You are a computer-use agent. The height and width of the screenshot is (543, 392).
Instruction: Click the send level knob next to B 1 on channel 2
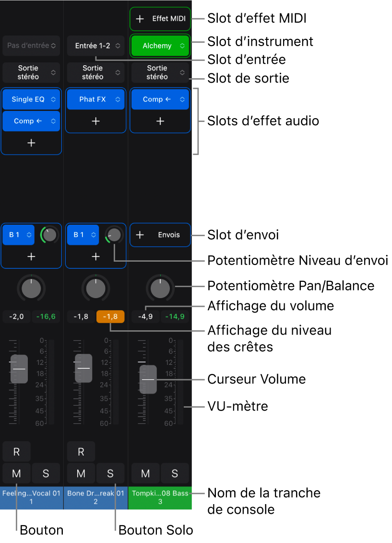point(114,235)
